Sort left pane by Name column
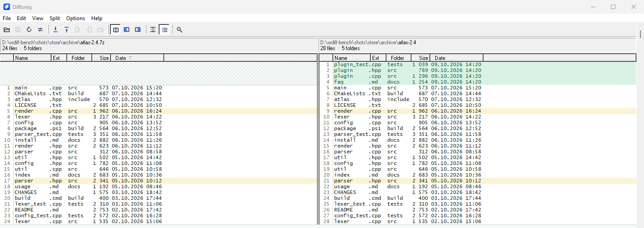The height and width of the screenshot is (228, 644). click(33, 58)
